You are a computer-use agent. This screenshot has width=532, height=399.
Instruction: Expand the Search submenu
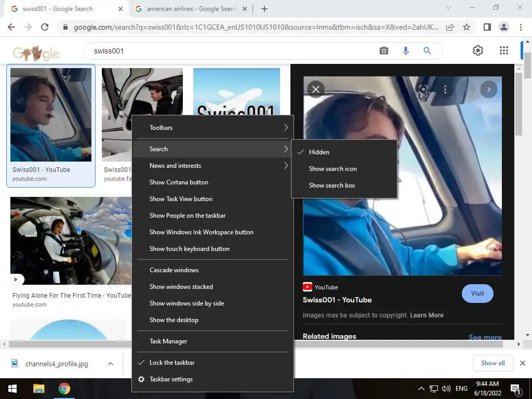pyautogui.click(x=212, y=149)
